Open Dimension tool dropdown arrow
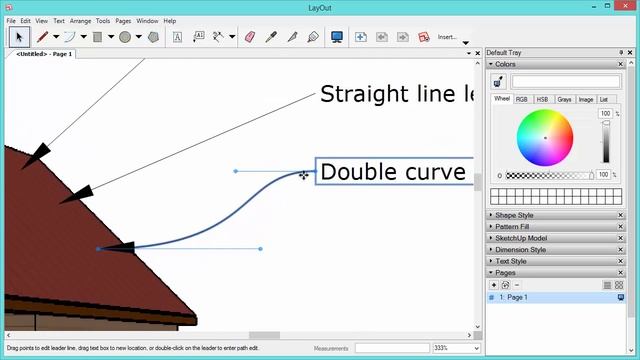The width and height of the screenshot is (640, 360). (232, 37)
